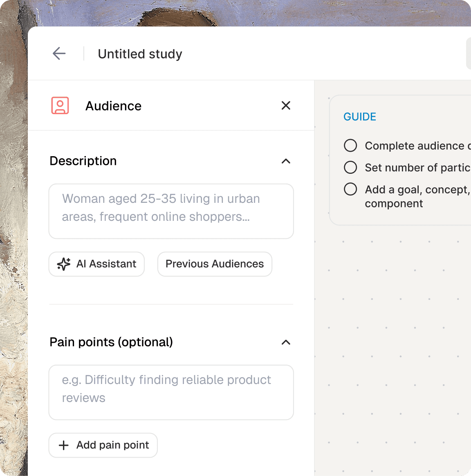Click the pain points input field
The height and width of the screenshot is (476, 471).
tap(171, 392)
